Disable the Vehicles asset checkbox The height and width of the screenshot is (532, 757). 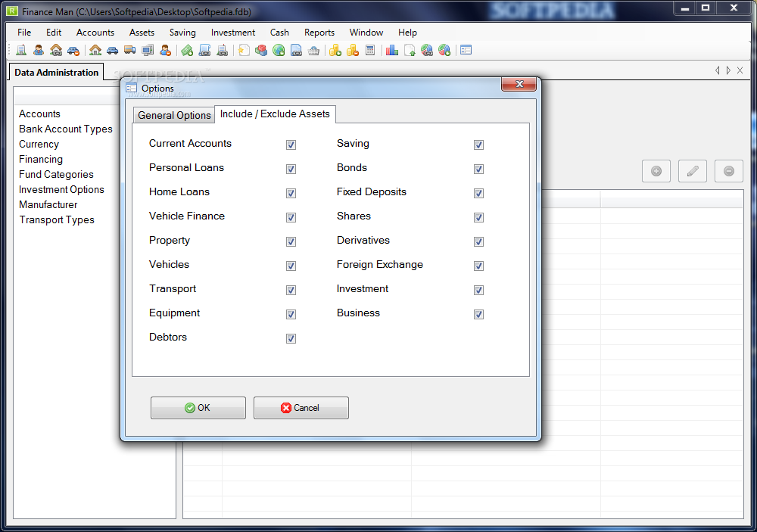tap(291, 266)
